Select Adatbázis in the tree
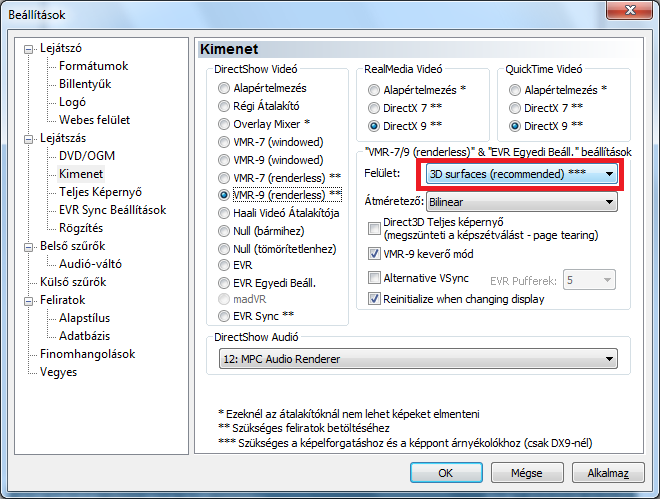 click(84, 336)
